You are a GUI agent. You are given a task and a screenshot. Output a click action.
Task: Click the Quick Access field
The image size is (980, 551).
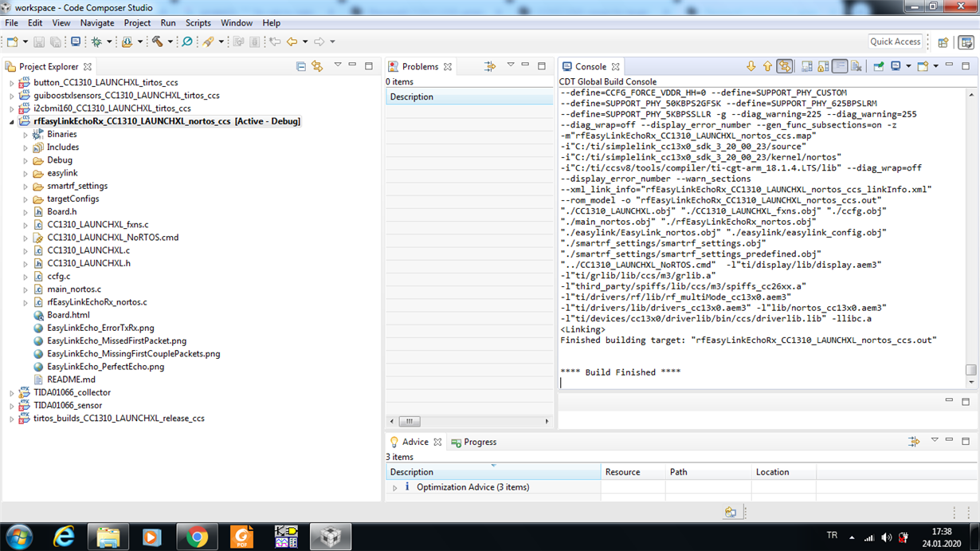(x=896, y=41)
